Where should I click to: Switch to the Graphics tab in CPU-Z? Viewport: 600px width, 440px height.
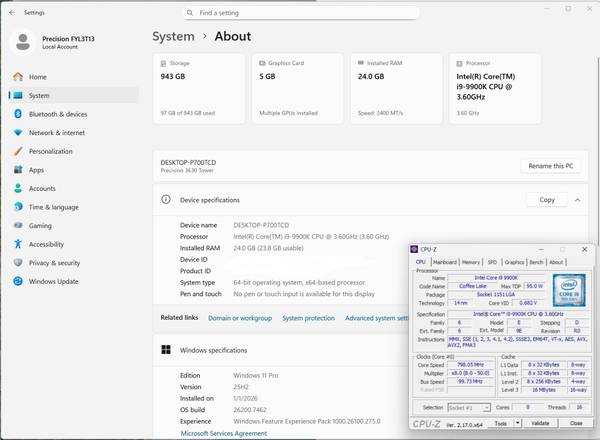pyautogui.click(x=514, y=262)
